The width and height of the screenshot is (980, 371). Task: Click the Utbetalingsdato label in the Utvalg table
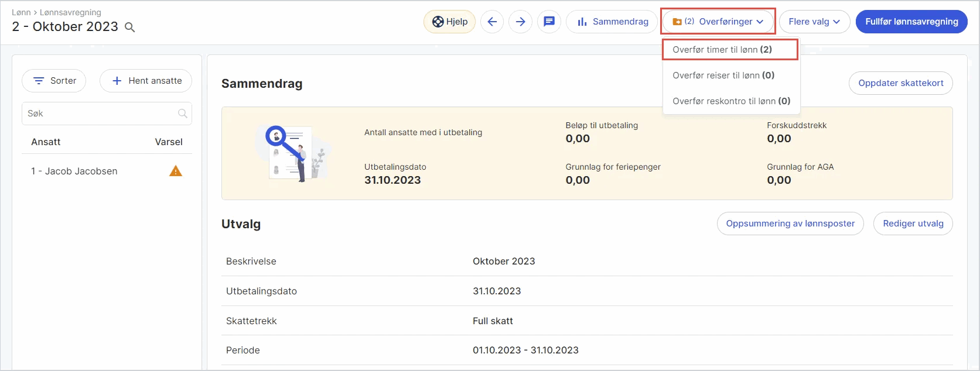261,291
